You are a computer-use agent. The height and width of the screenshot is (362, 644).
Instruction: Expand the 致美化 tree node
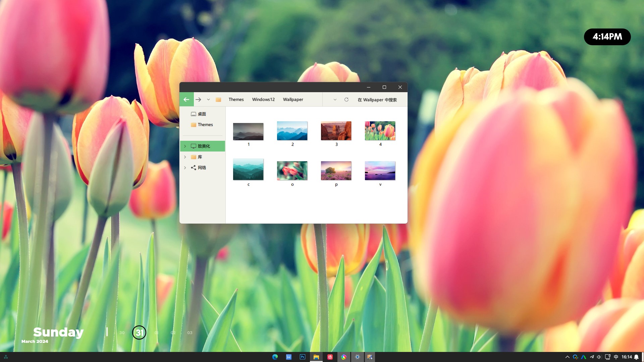coord(185,146)
